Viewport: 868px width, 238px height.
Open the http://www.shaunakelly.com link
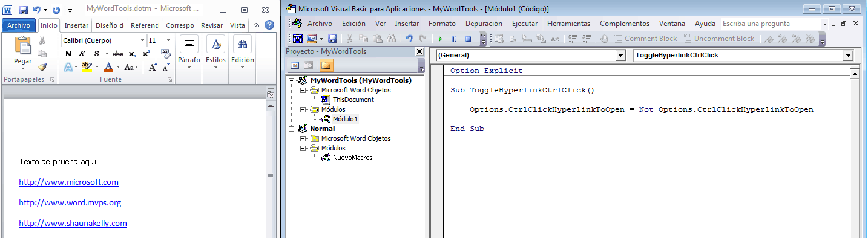73,223
